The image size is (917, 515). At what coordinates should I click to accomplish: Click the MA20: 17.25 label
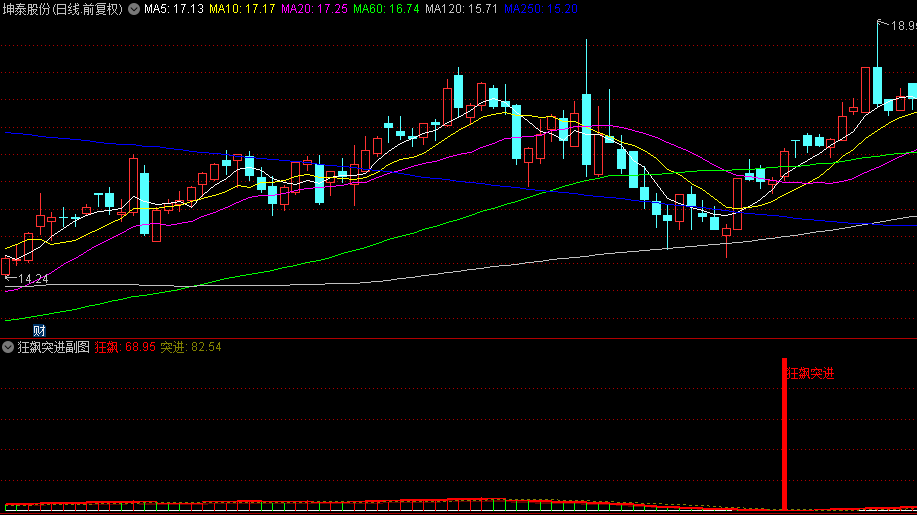pos(314,9)
